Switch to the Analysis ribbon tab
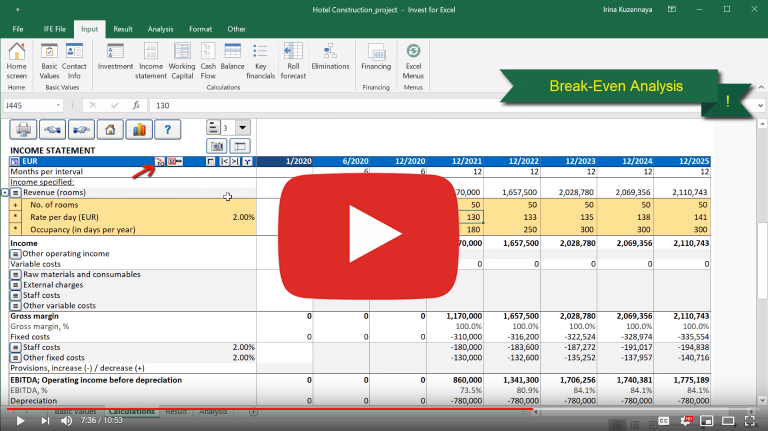This screenshot has width=768, height=431. pyautogui.click(x=160, y=29)
